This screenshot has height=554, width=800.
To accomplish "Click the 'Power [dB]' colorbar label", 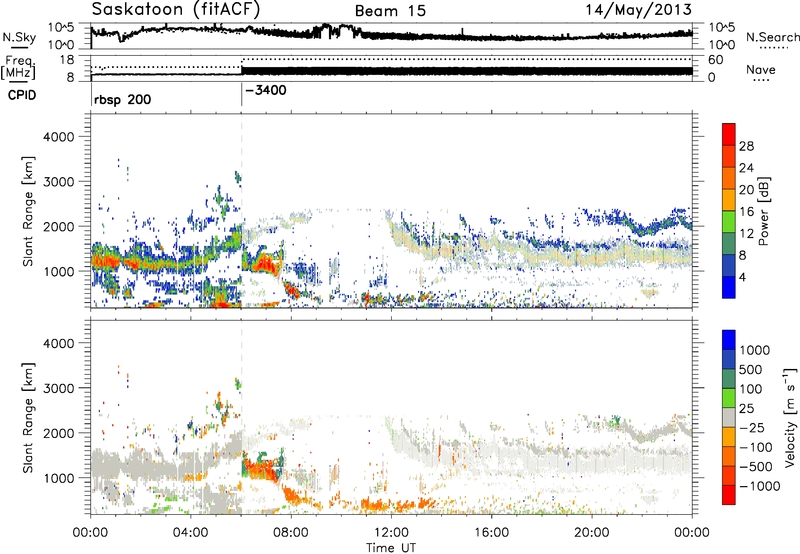I will coord(762,211).
